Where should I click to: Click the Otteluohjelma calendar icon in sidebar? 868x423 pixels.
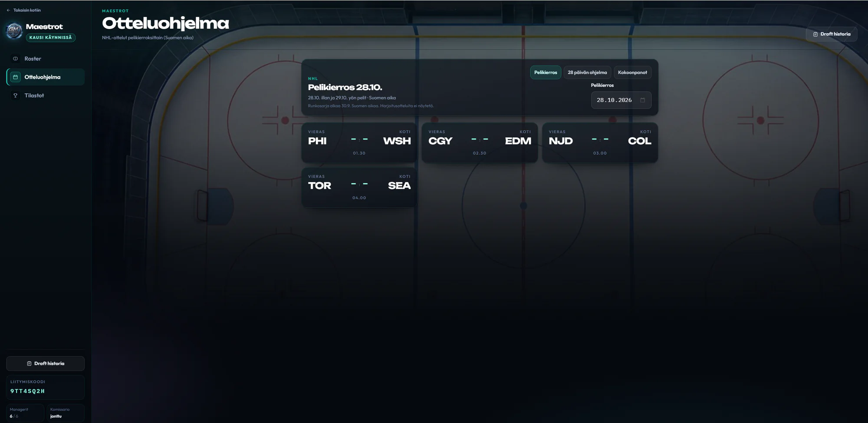[x=16, y=77]
